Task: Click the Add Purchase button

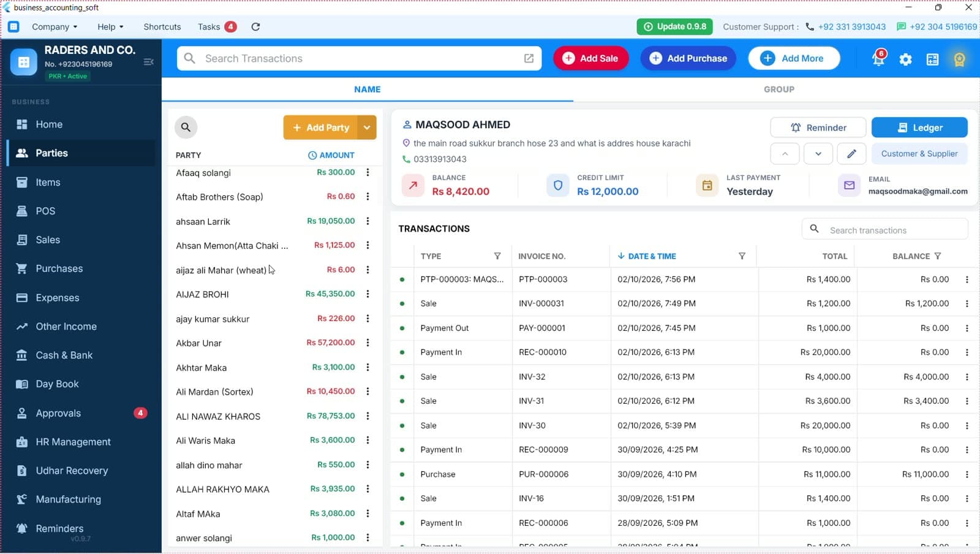Action: click(x=688, y=58)
